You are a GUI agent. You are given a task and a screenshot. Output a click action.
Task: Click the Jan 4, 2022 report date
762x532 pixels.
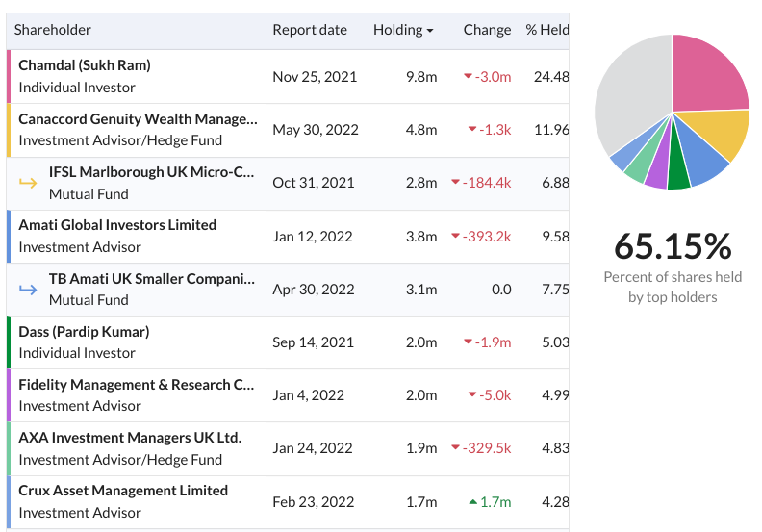point(308,395)
